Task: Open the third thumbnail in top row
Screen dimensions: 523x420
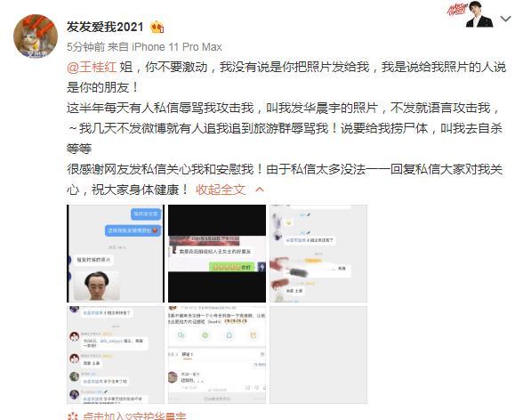Action: coord(318,254)
